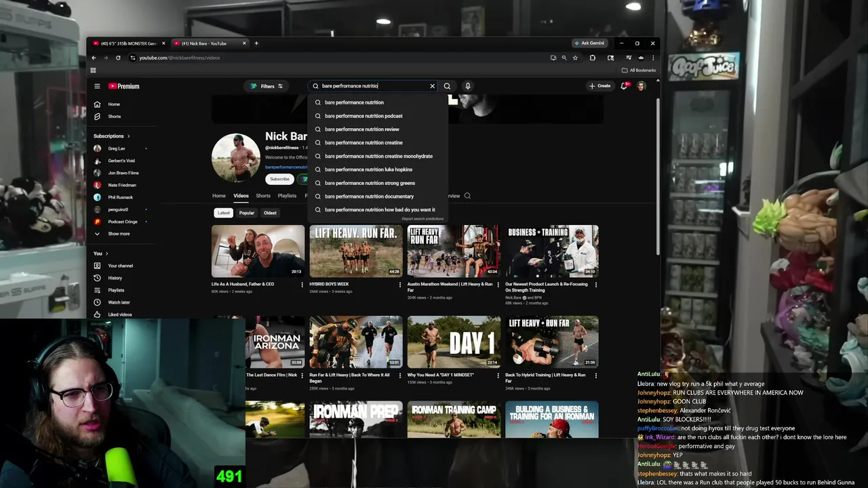Open History in sidebar
The height and width of the screenshot is (488, 868).
(x=115, y=278)
